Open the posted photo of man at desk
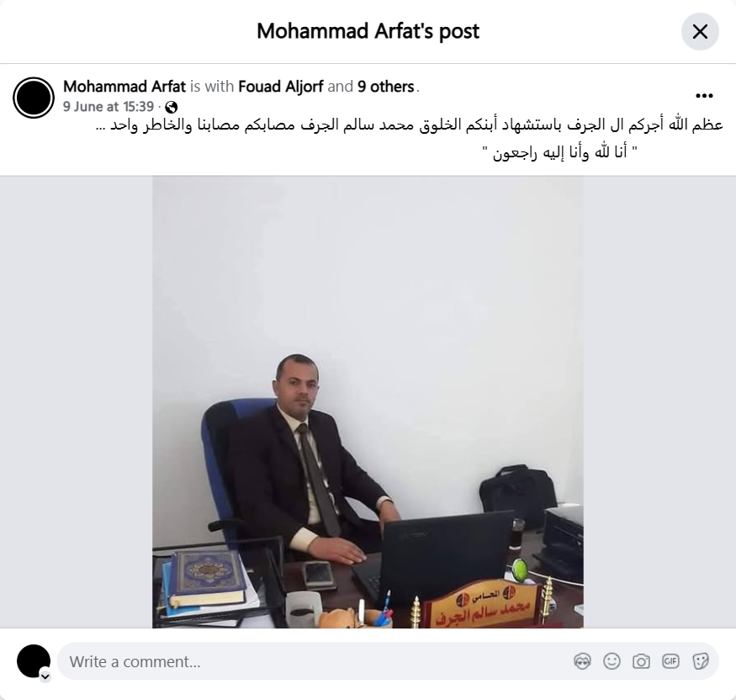 coord(368,402)
